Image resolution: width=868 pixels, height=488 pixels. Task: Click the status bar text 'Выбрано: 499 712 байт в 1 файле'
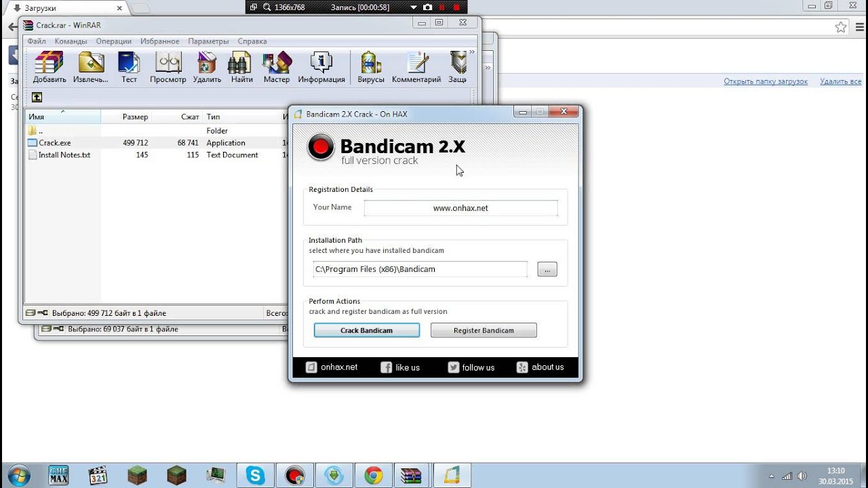click(108, 313)
